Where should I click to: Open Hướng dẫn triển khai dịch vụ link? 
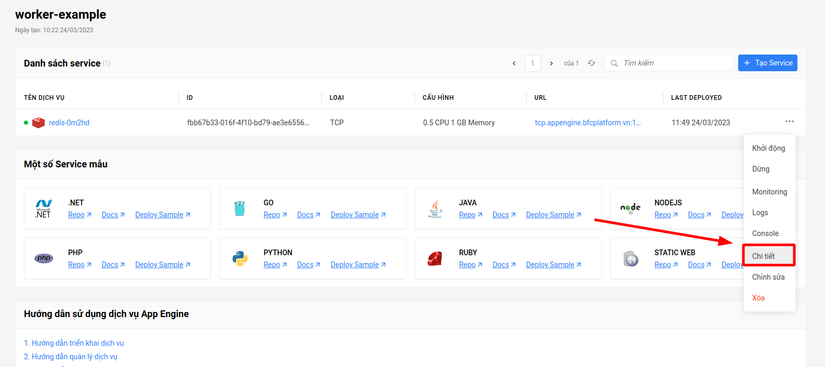coord(74,343)
